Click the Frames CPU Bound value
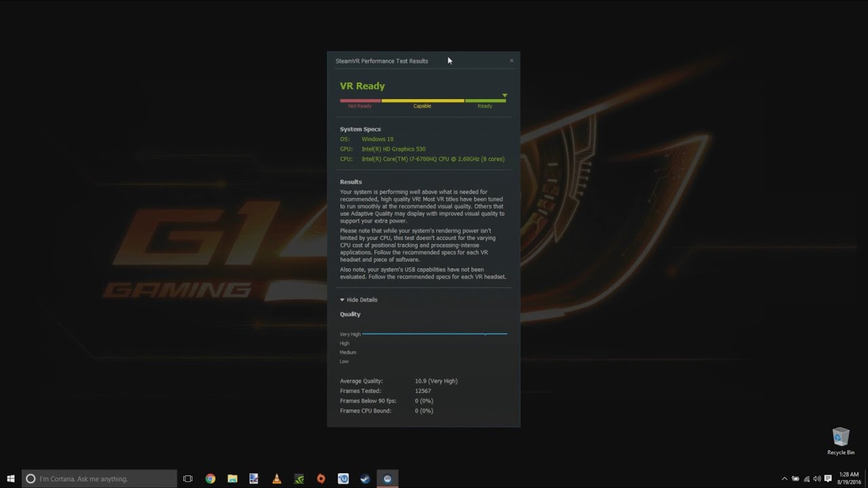The height and width of the screenshot is (488, 868). click(424, 411)
